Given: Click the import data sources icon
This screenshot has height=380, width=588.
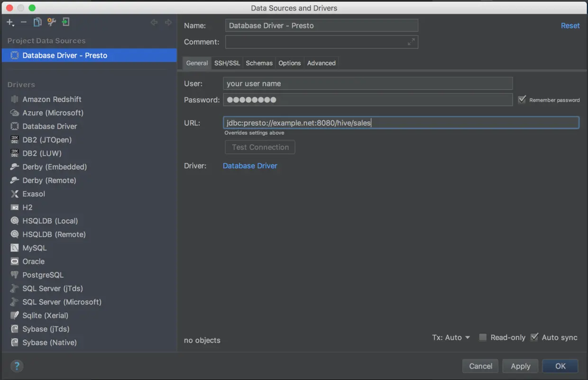Looking at the screenshot, I should click(x=65, y=22).
